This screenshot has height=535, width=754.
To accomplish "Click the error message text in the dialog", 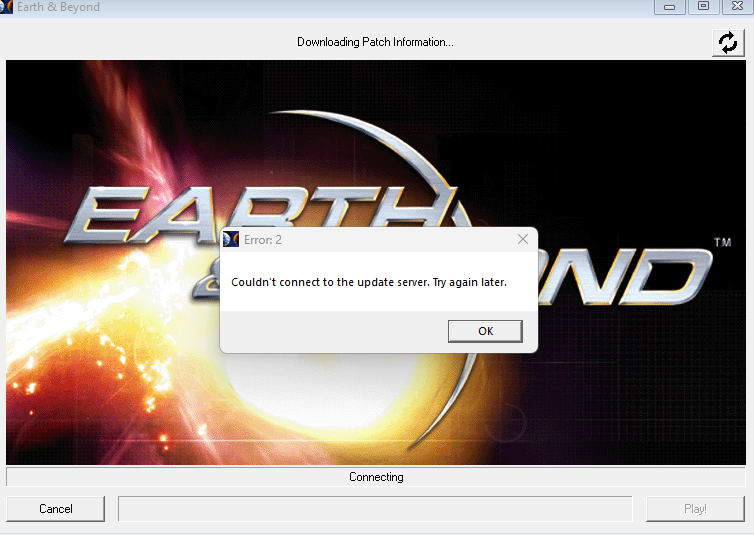I will click(369, 282).
